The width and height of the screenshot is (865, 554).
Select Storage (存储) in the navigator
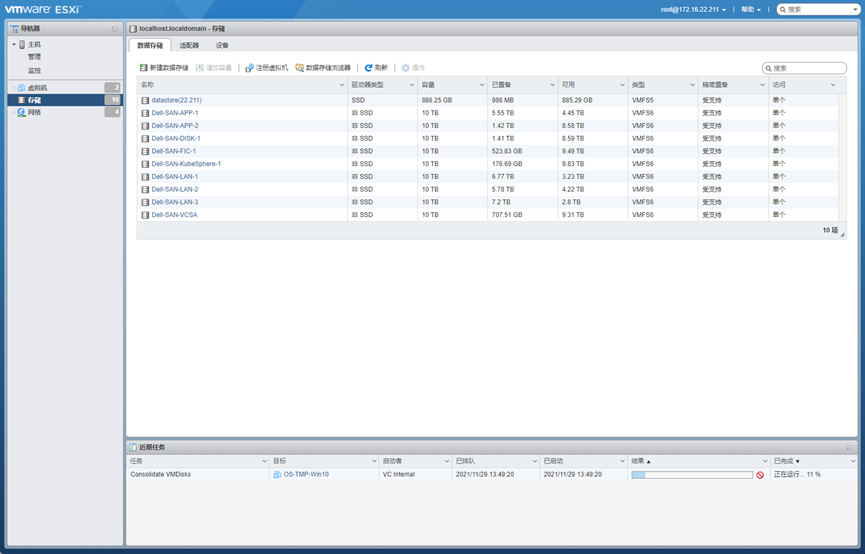[x=64, y=100]
